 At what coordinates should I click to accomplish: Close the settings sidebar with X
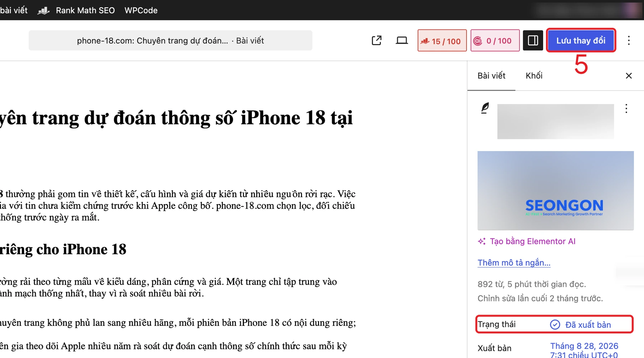(x=629, y=76)
